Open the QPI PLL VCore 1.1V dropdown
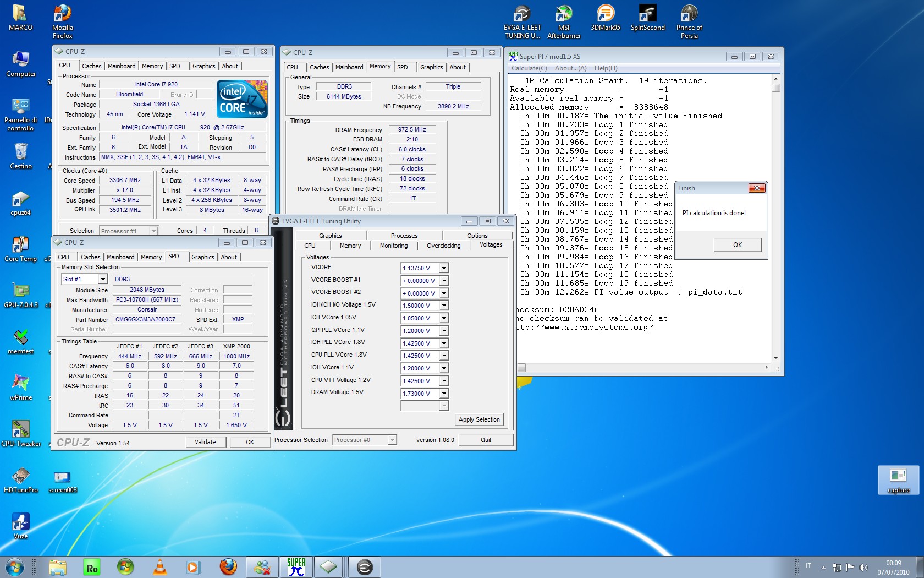This screenshot has width=924, height=578. pos(444,331)
